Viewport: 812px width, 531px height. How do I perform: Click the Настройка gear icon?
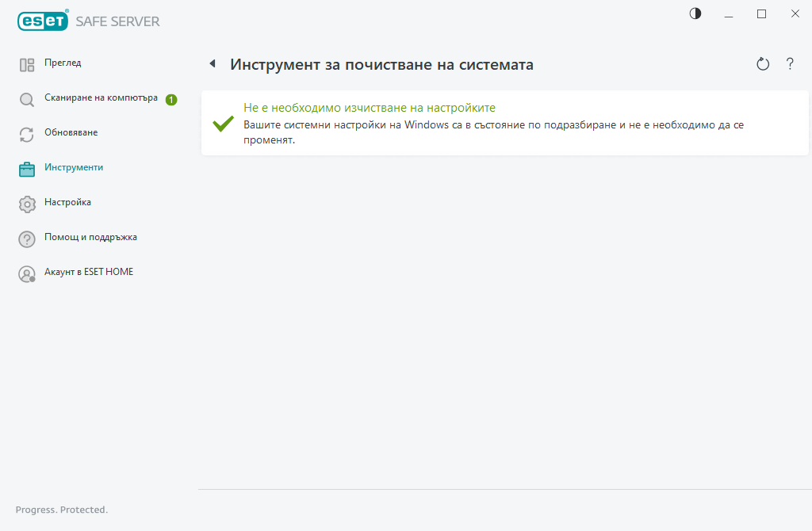[x=26, y=203]
